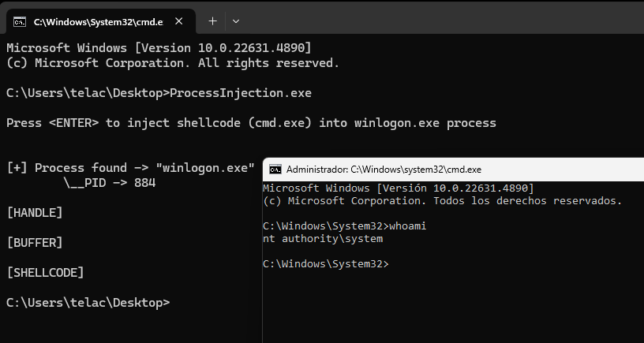Click the 'PID -> 884' line
The width and height of the screenshot is (644, 343).
click(x=110, y=183)
